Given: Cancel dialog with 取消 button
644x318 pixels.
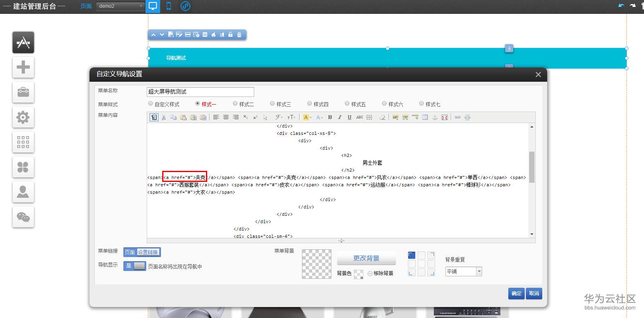Looking at the screenshot, I should pos(534,293).
